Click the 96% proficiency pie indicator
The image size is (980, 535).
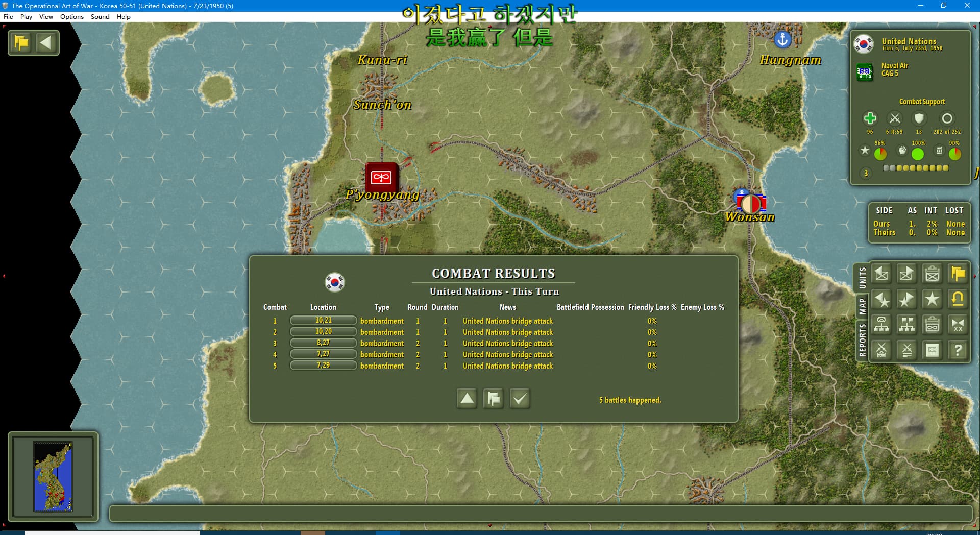[880, 153]
